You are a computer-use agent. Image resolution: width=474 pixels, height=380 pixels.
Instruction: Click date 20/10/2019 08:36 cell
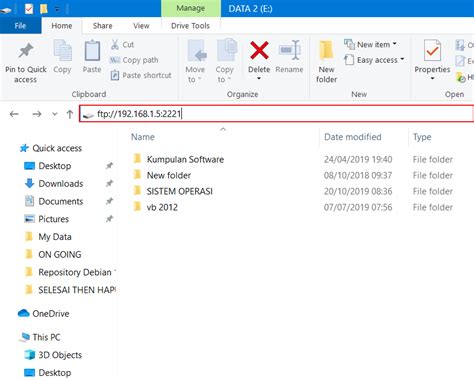[358, 191]
